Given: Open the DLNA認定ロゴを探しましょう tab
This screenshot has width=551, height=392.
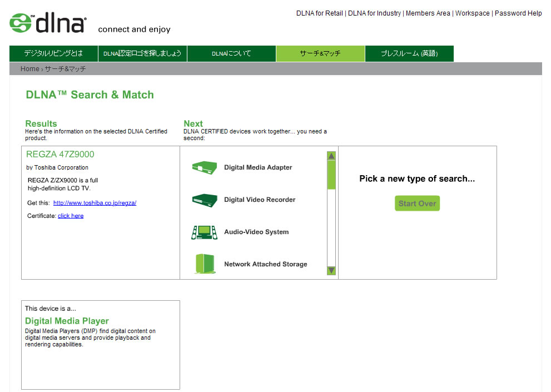Looking at the screenshot, I should click(x=142, y=53).
